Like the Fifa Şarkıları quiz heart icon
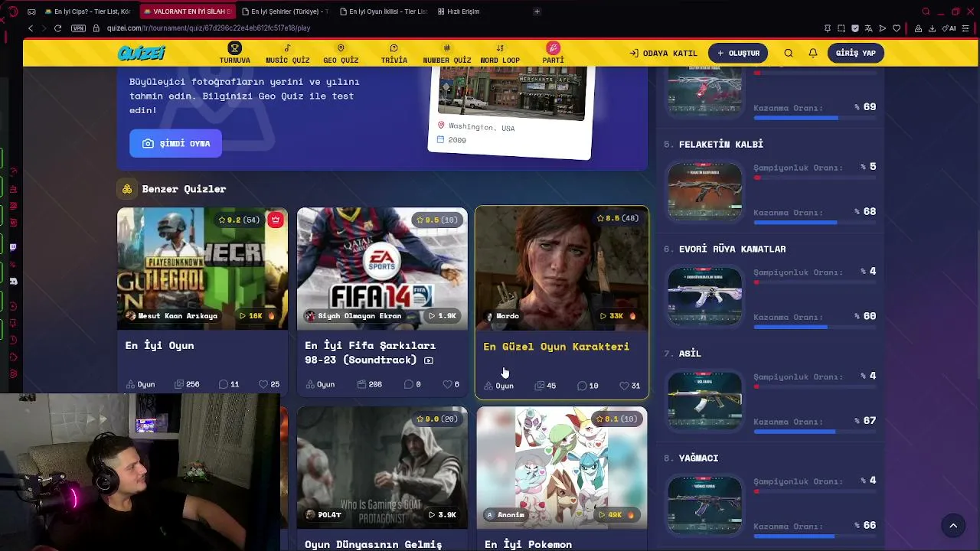The height and width of the screenshot is (551, 980). pyautogui.click(x=447, y=384)
